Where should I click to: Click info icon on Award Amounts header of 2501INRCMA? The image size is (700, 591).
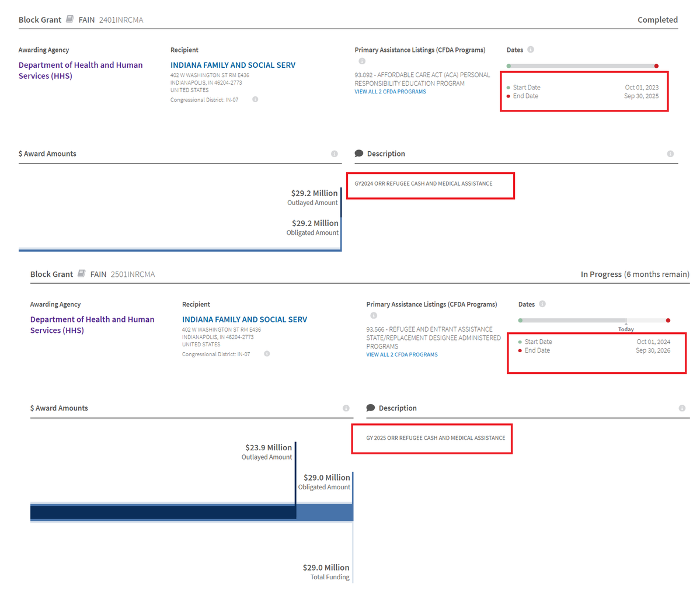(346, 408)
